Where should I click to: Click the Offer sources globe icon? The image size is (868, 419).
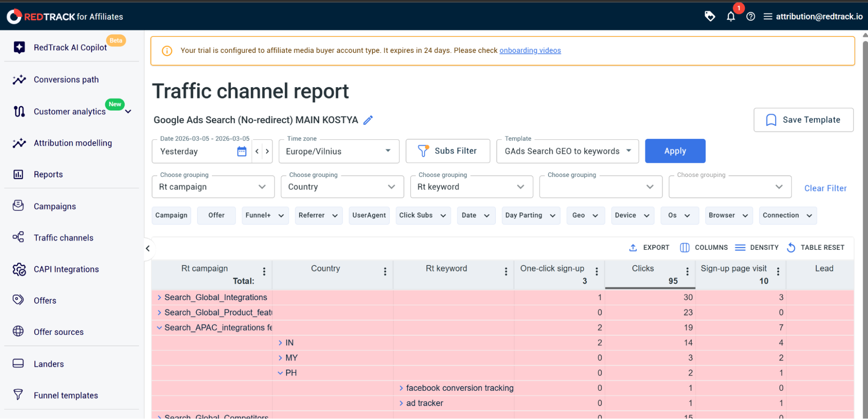pos(18,331)
